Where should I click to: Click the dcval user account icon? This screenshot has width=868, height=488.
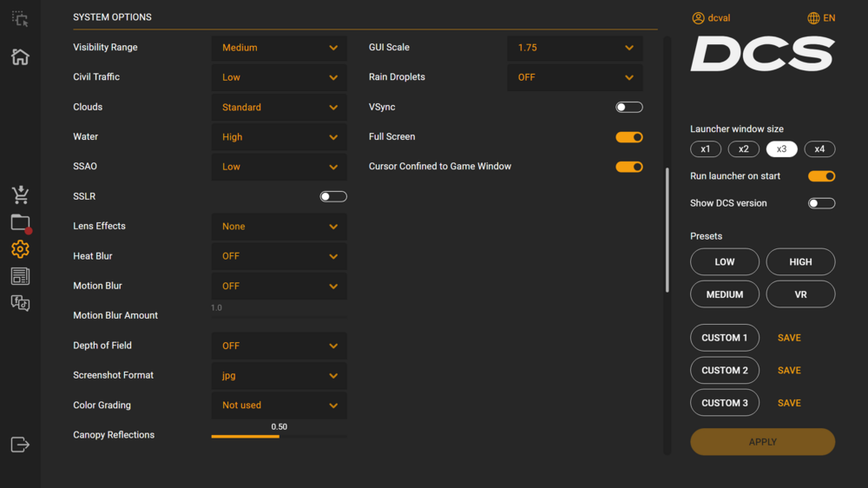[x=698, y=18]
